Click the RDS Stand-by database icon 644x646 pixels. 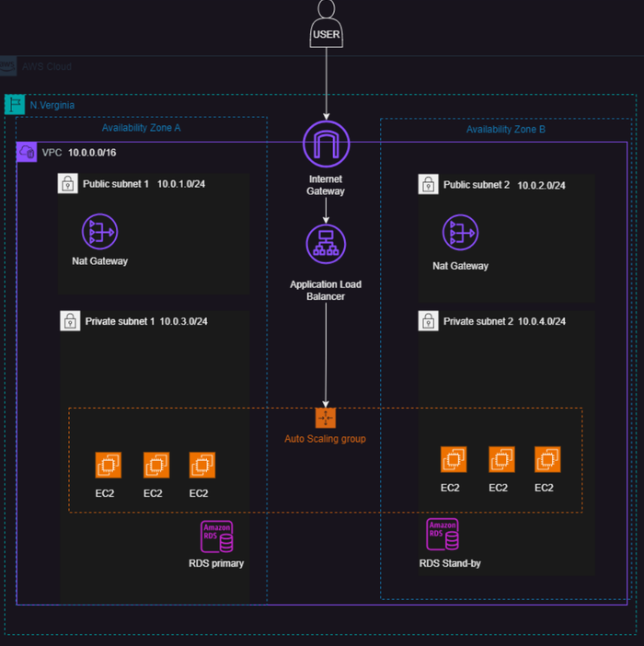click(443, 535)
